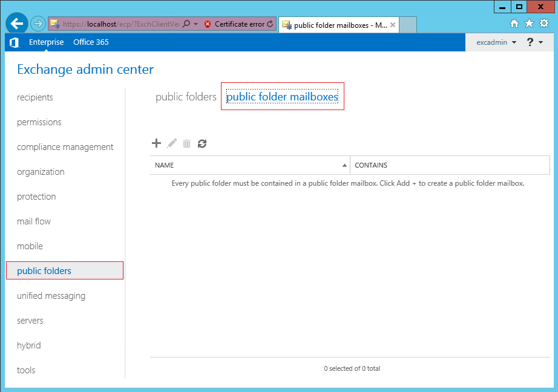Open hybrid in the sidebar
Image resolution: width=558 pixels, height=392 pixels.
[29, 345]
